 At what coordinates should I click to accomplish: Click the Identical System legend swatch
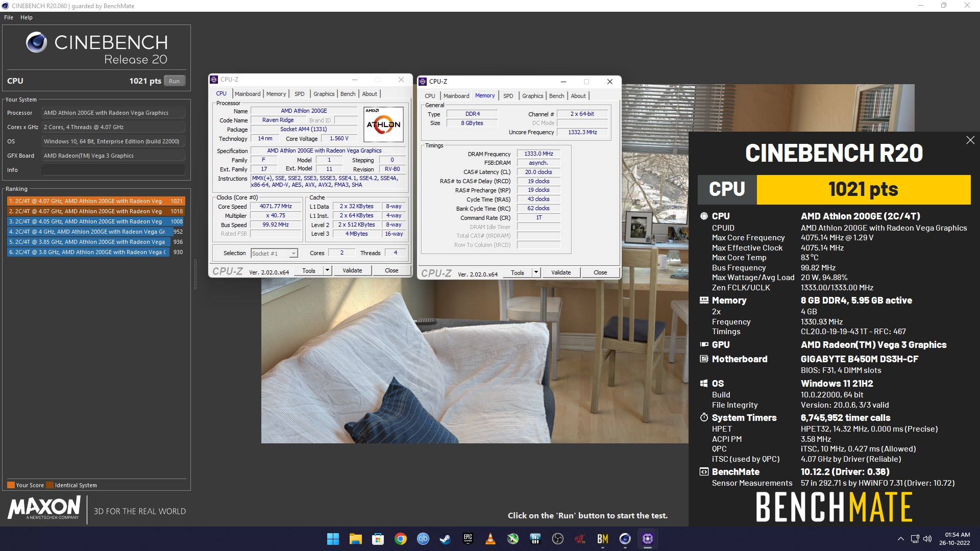click(50, 485)
